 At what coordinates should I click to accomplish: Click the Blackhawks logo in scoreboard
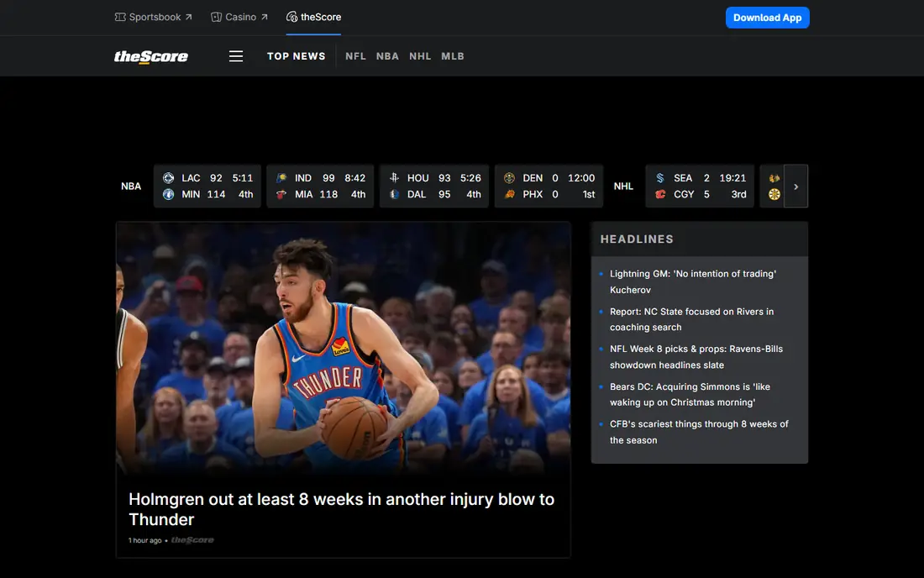(774, 178)
